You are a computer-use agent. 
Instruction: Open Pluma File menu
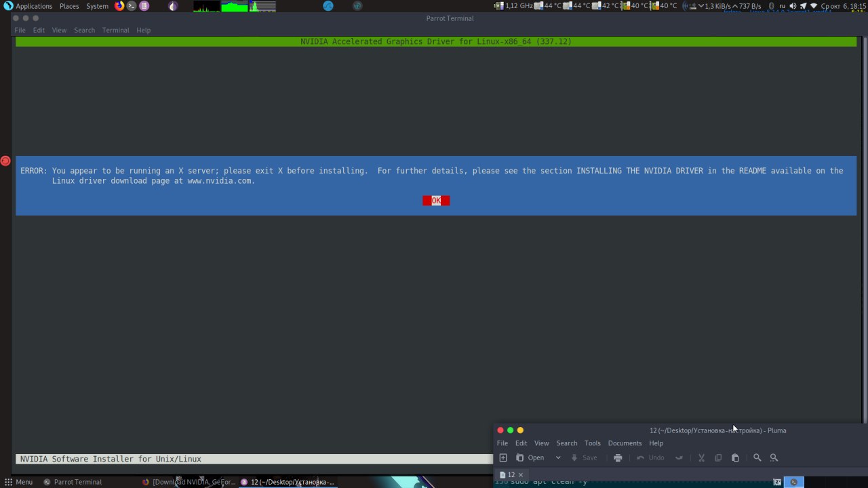(x=502, y=443)
